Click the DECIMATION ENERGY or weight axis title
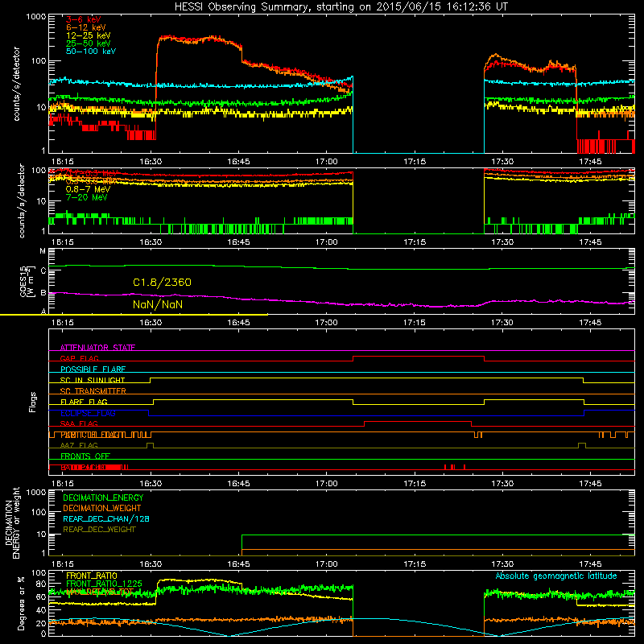Viewport: 644px width, 644px height. (12, 522)
